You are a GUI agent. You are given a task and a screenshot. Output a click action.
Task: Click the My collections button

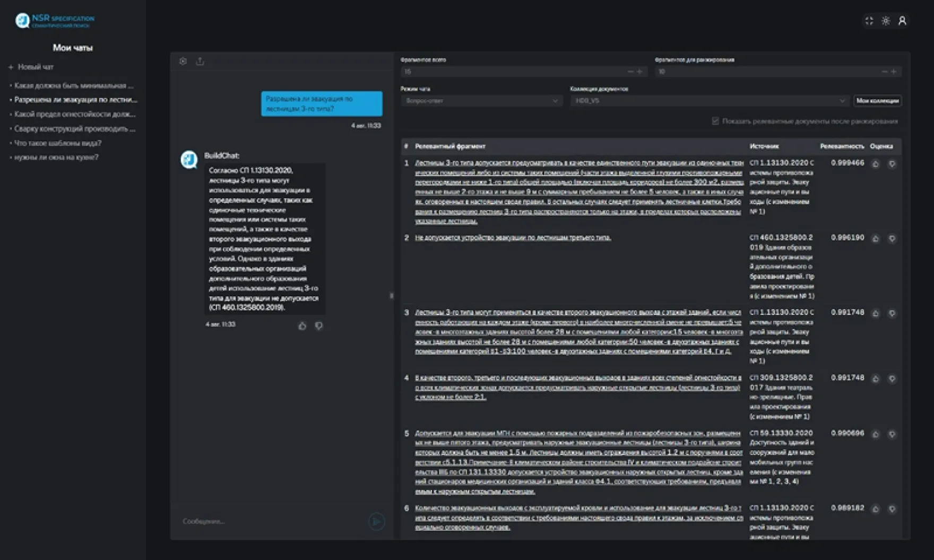pos(877,101)
